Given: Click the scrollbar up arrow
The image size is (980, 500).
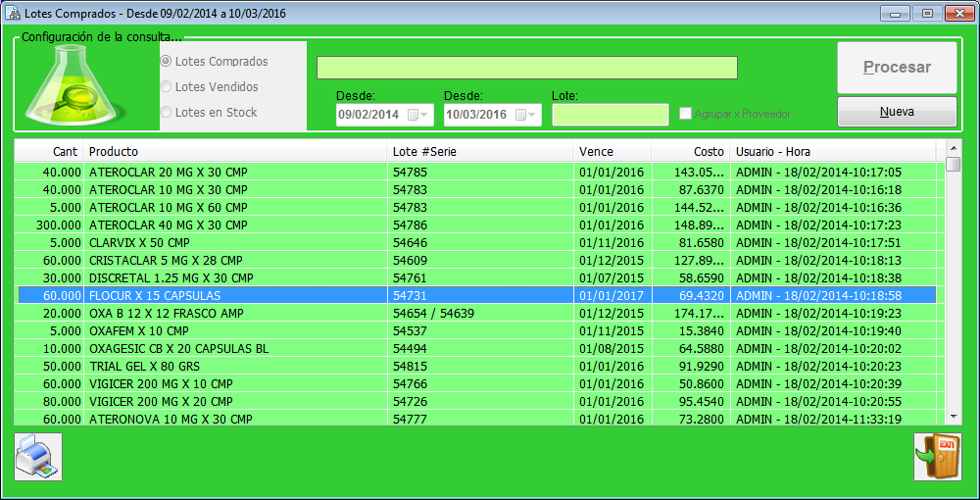Looking at the screenshot, I should coord(954,148).
